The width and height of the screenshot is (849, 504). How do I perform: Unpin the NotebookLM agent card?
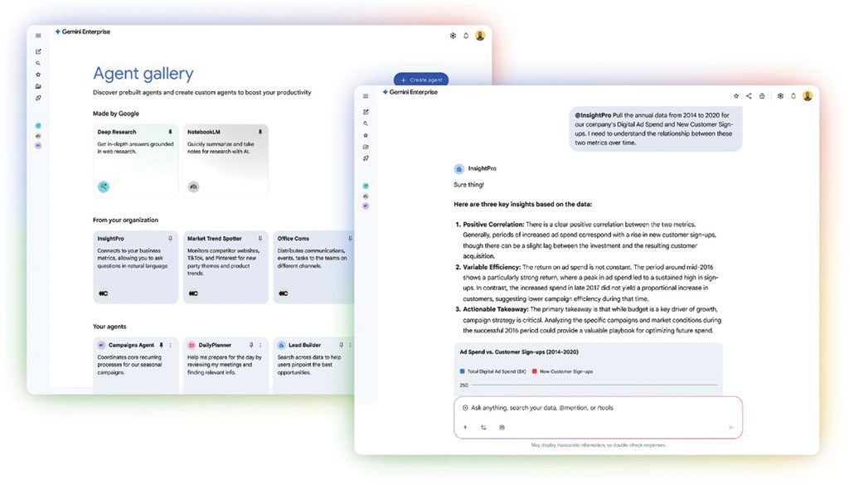(x=260, y=132)
